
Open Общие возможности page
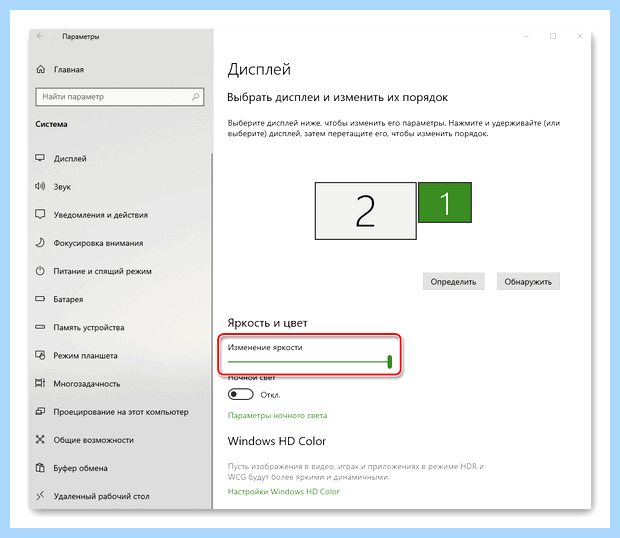94,440
